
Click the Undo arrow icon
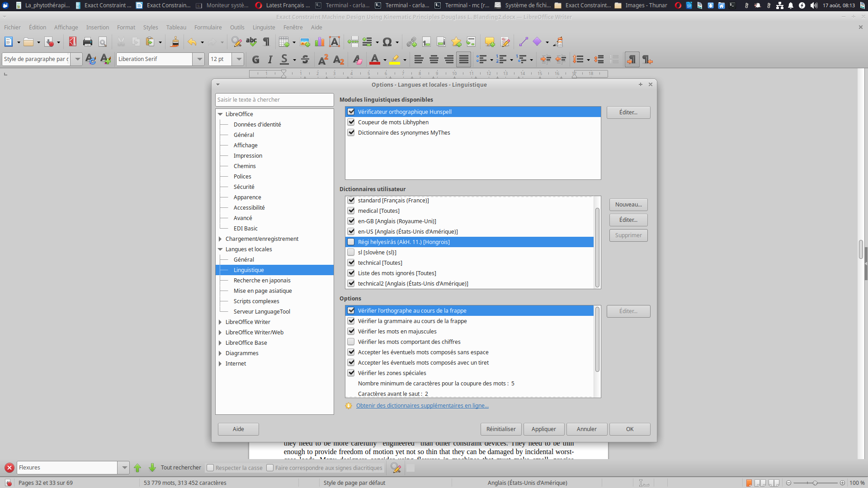192,42
